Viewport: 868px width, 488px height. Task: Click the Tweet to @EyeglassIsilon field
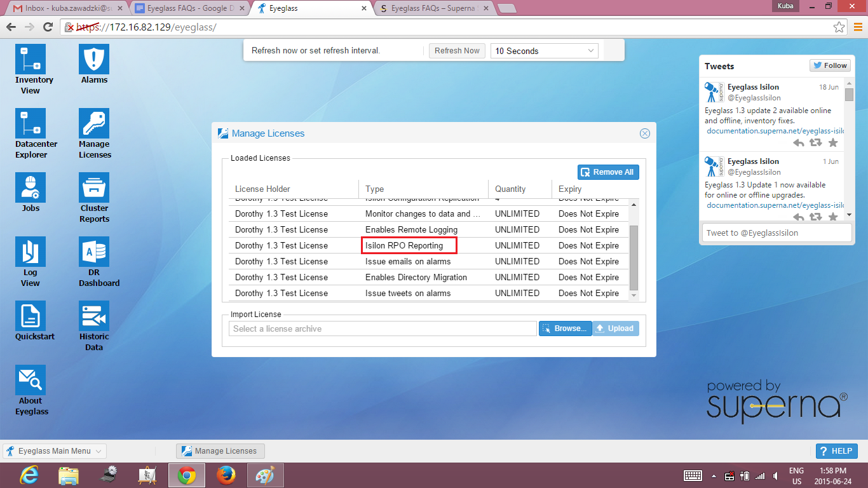click(776, 233)
